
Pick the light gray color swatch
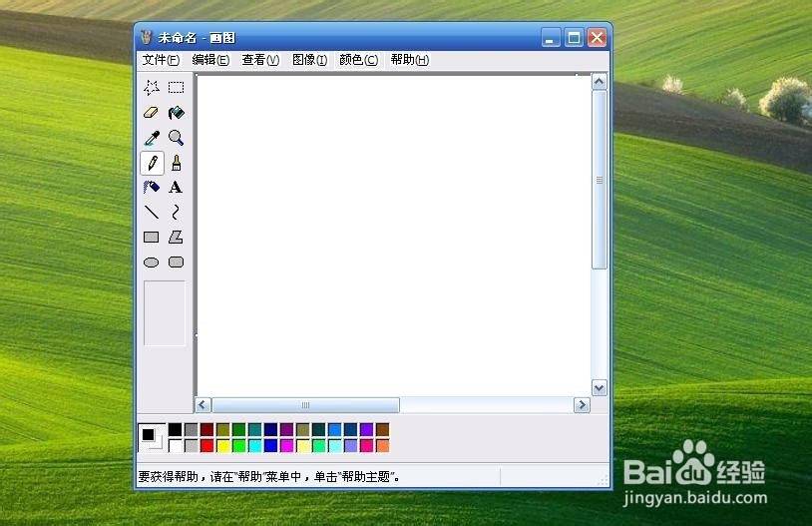click(x=192, y=446)
